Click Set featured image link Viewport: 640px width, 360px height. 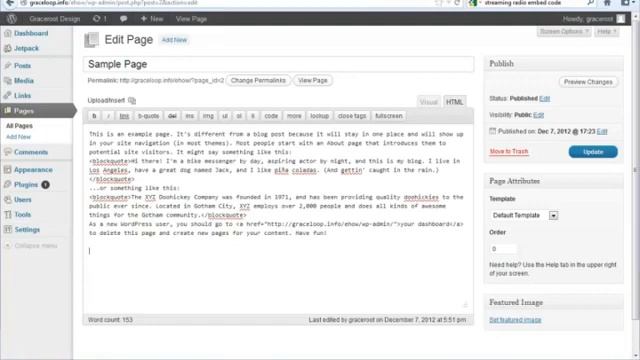[515, 320]
